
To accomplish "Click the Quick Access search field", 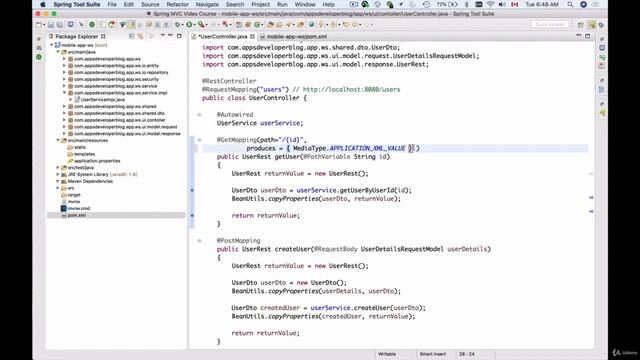I will [550, 24].
